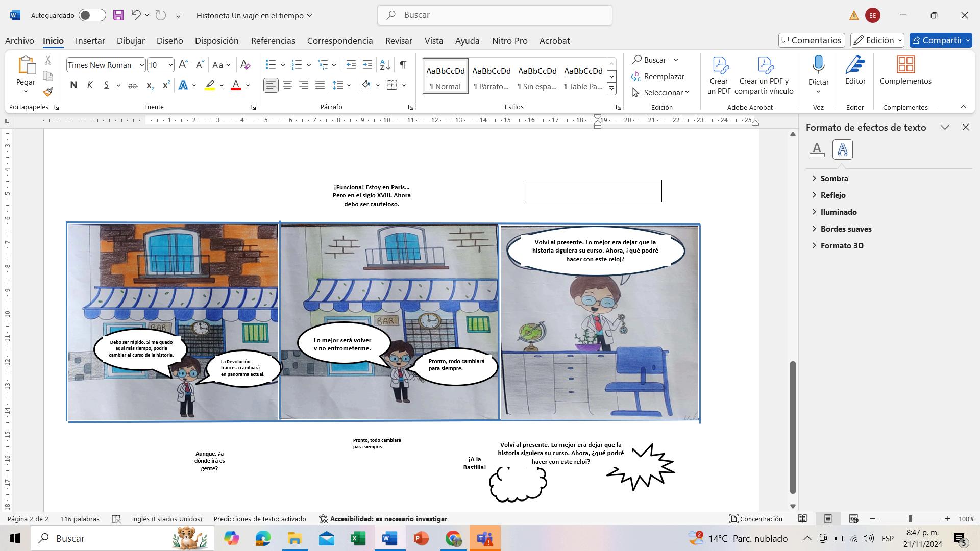
Task: Toggle the Autoguardado switch
Action: point(92,15)
